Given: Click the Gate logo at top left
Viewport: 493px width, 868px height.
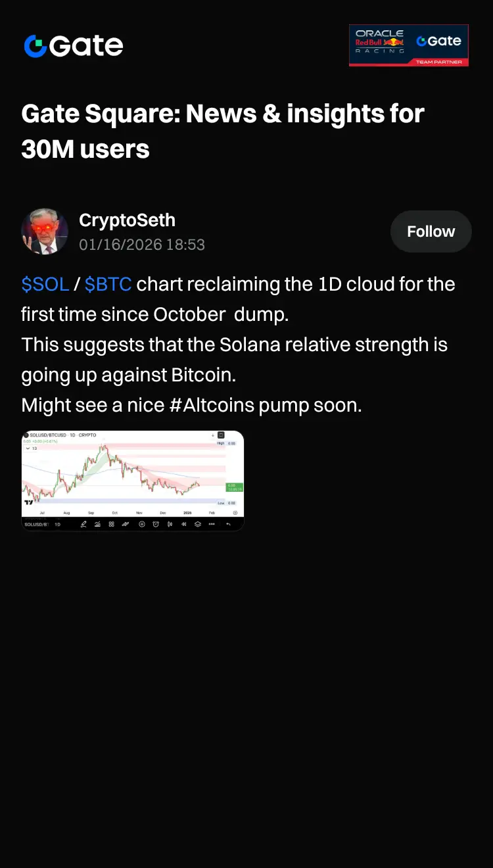Looking at the screenshot, I should (73, 45).
